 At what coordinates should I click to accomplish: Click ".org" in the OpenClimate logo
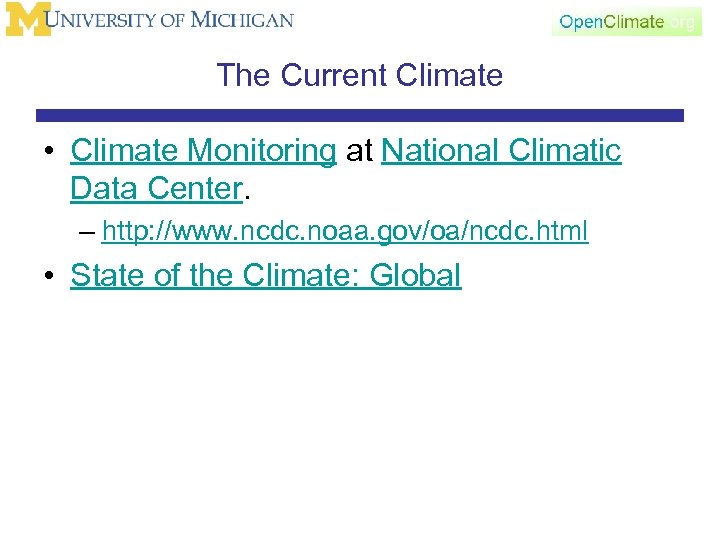click(x=680, y=22)
